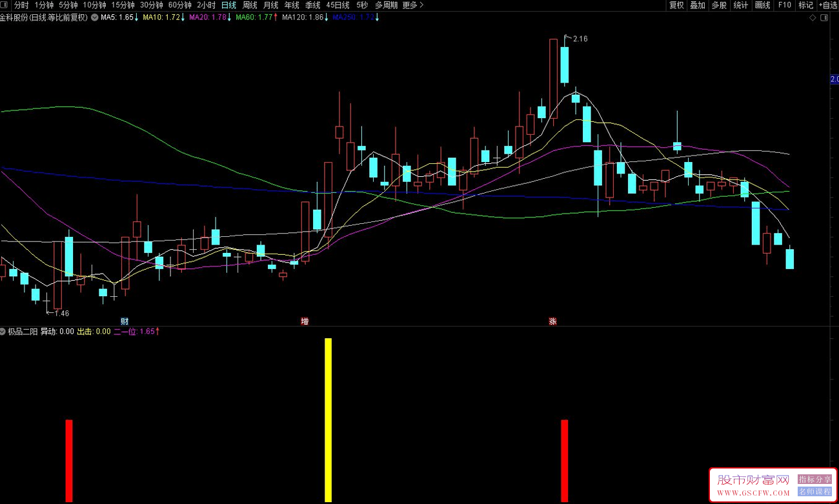Select the 30分钟 timeframe
Viewport: 839px width, 504px height.
tap(151, 5)
